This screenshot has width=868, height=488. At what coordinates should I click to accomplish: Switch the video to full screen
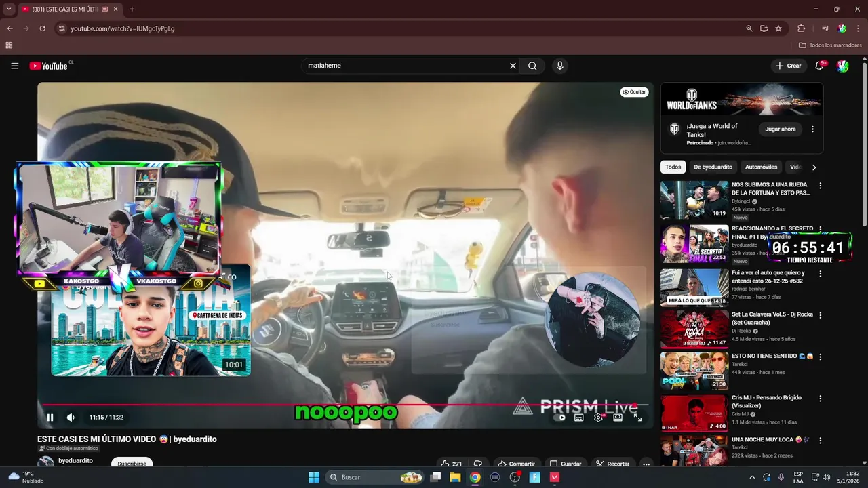[637, 418]
